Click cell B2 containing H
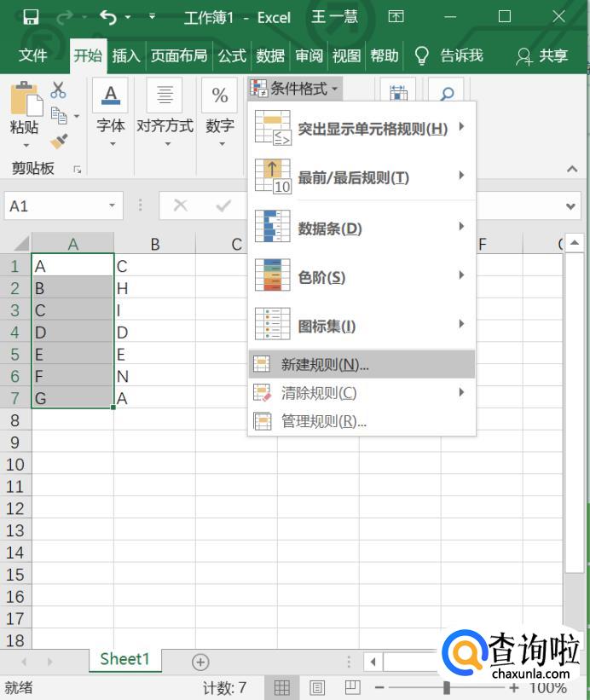The width and height of the screenshot is (590, 700). point(155,288)
